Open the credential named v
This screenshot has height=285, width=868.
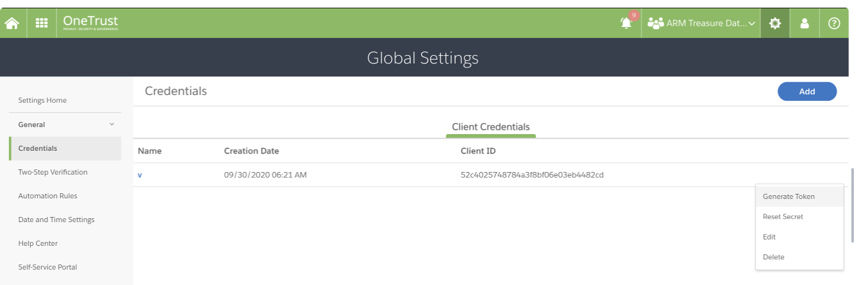[x=140, y=175]
